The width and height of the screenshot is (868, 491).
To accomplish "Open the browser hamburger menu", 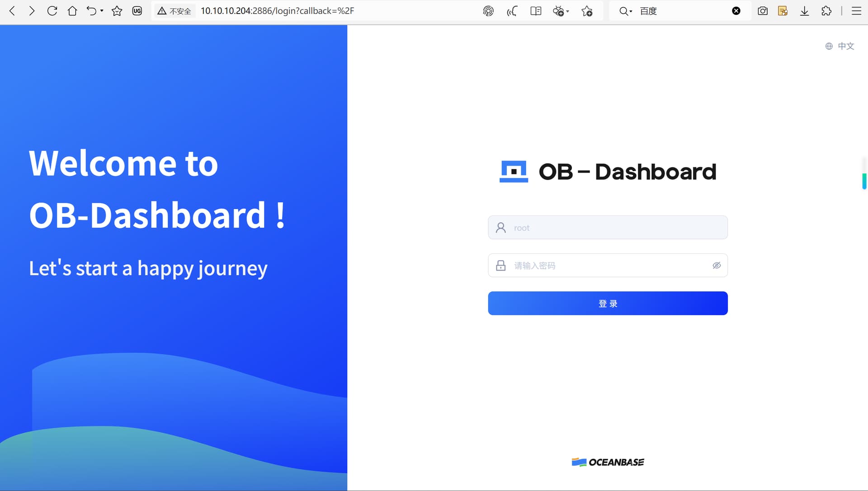I will pos(856,11).
